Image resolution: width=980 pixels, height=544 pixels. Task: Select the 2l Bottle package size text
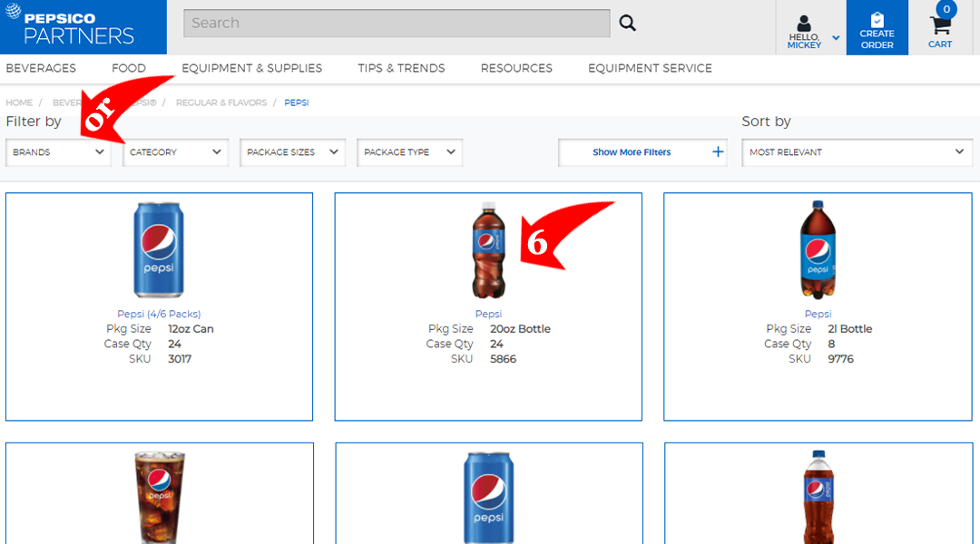click(850, 328)
